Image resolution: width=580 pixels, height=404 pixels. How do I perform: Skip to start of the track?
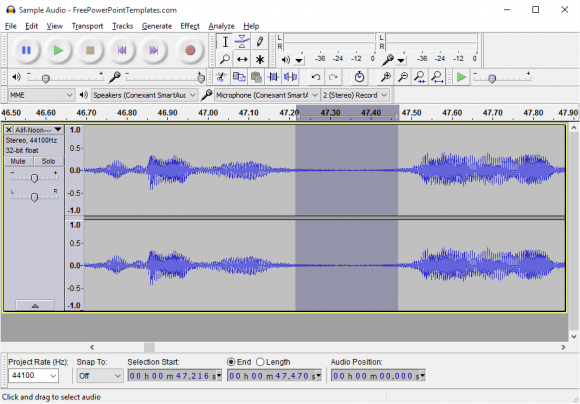click(122, 50)
